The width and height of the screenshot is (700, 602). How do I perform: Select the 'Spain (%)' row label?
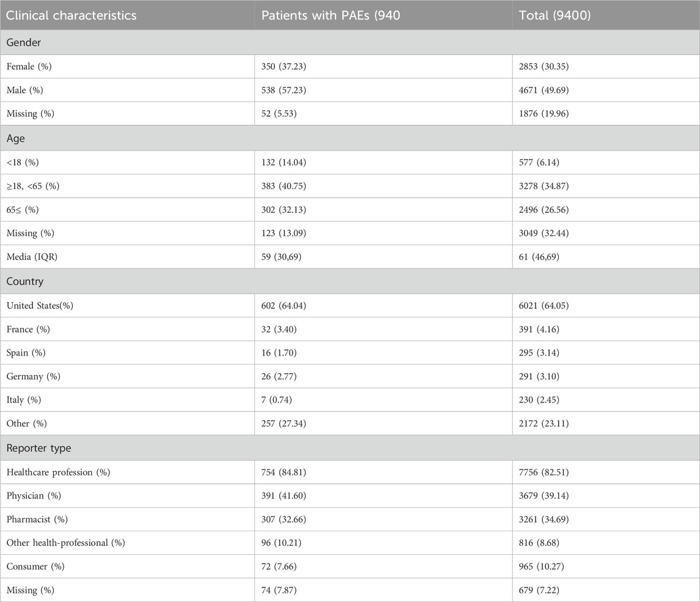click(x=26, y=353)
